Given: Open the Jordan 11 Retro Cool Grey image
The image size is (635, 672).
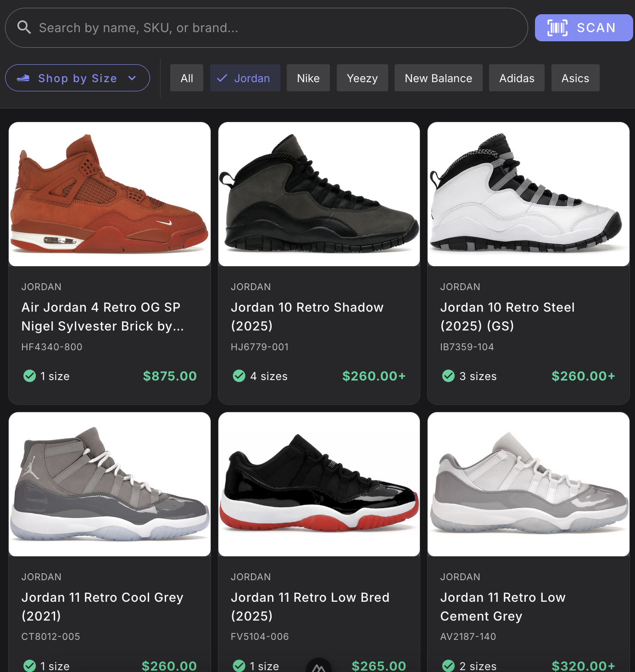Looking at the screenshot, I should point(110,484).
